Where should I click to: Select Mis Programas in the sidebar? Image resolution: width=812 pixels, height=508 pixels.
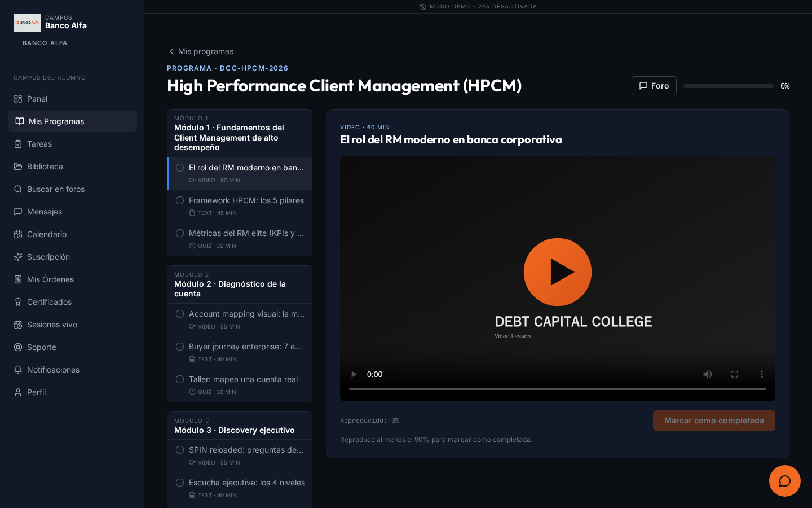click(73, 121)
